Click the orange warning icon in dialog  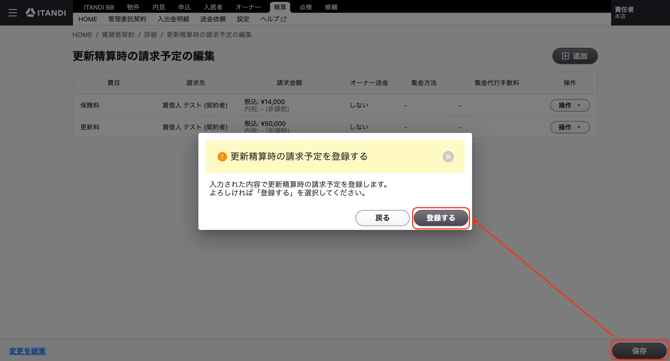[x=222, y=157]
